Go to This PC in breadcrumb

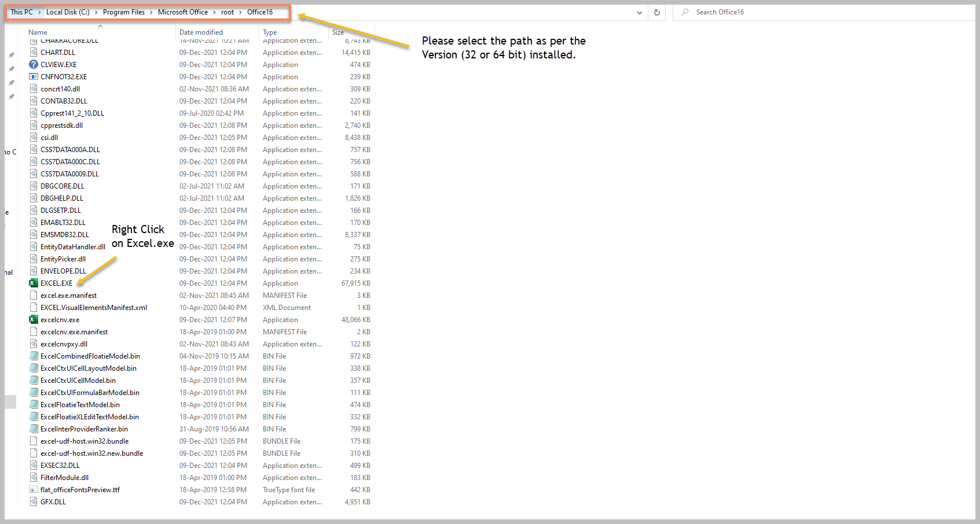pos(21,12)
